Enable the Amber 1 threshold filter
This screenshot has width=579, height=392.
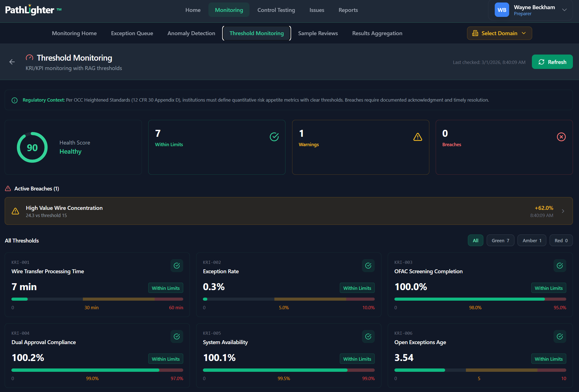tap(531, 240)
